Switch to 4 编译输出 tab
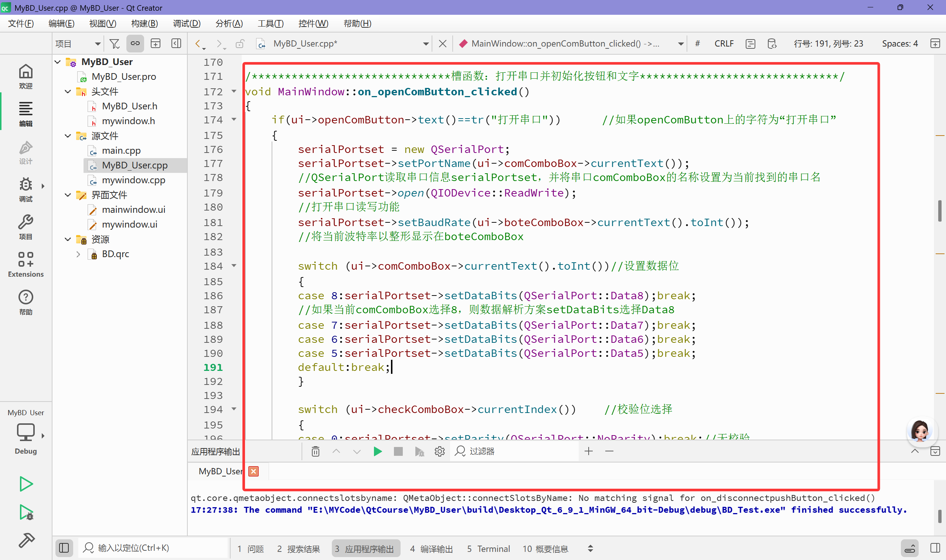 click(x=431, y=549)
